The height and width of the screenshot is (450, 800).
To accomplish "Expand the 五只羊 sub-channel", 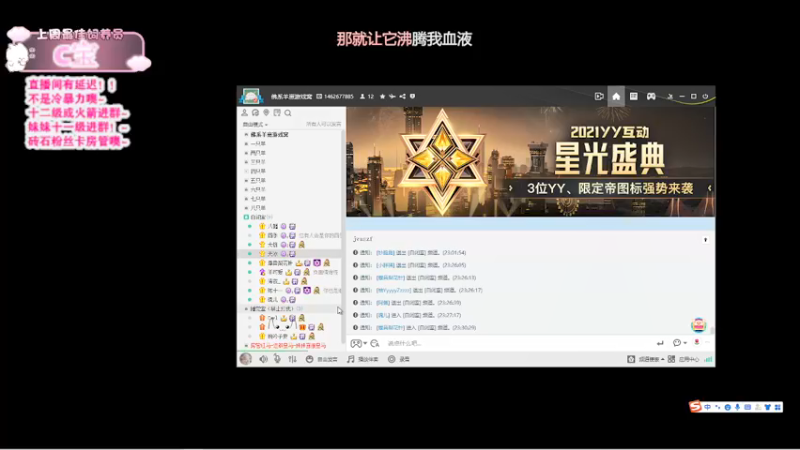I will [246, 181].
